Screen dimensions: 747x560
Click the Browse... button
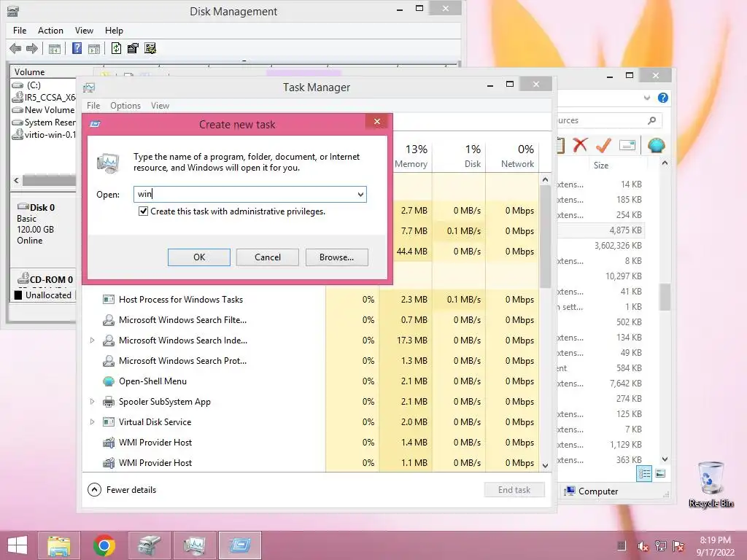pyautogui.click(x=337, y=257)
